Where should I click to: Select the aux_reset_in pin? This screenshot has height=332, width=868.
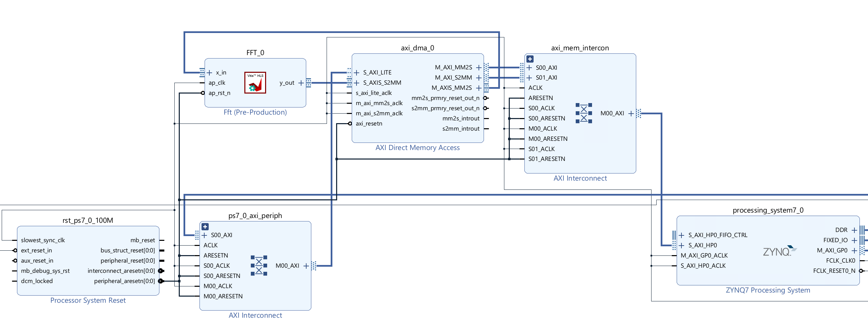point(37,261)
